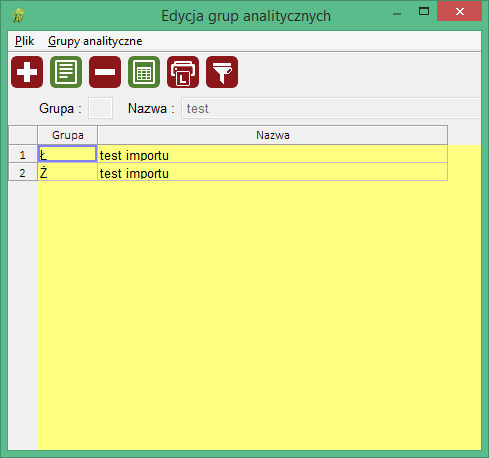Viewport: 489px width, 458px height.
Task: Select row header number 1
Action: (23, 154)
